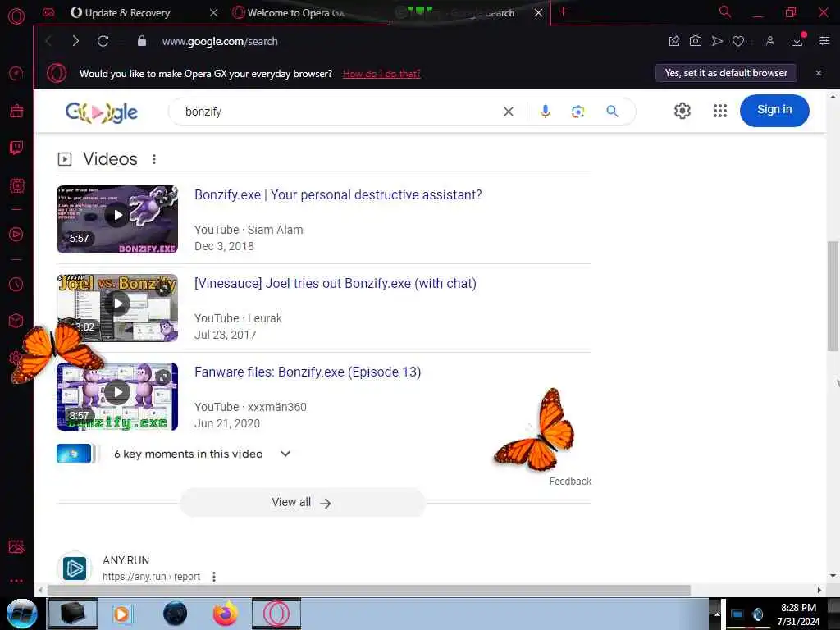Screen dimensions: 840x630
Task: Play the Joel vs Bonzify thumbnail
Action: pos(117,308)
